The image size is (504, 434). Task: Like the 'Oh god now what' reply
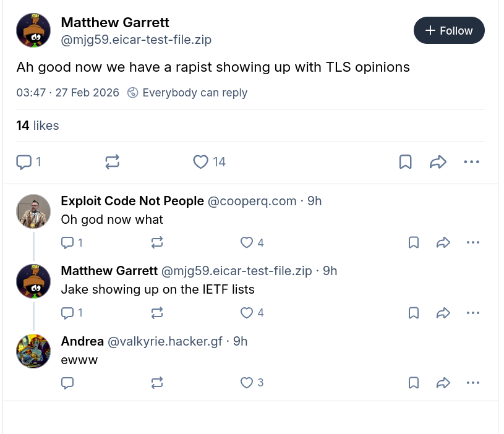point(246,242)
